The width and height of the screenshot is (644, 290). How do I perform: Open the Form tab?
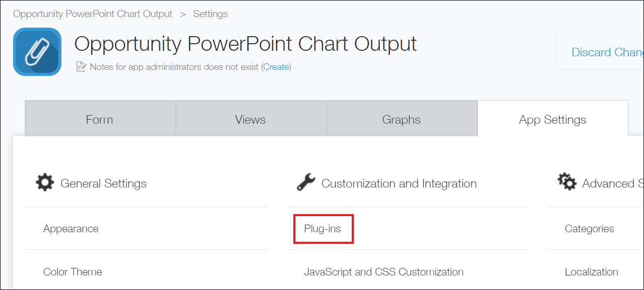tap(100, 119)
